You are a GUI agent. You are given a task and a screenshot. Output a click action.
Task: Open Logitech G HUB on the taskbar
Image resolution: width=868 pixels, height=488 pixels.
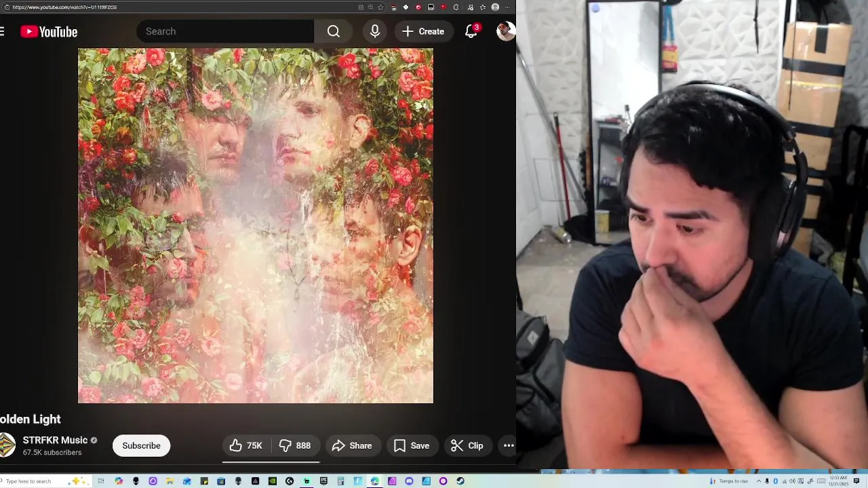290,481
